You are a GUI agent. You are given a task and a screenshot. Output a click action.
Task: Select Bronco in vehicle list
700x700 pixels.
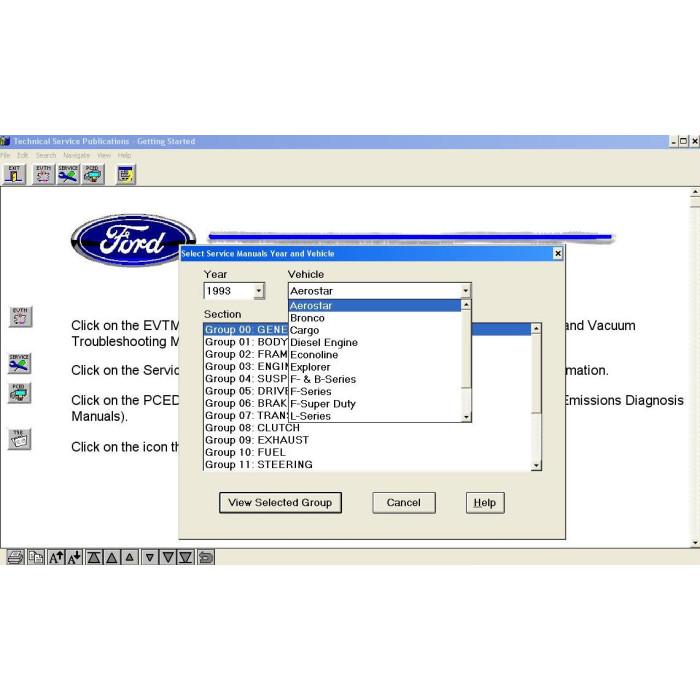[x=375, y=318]
